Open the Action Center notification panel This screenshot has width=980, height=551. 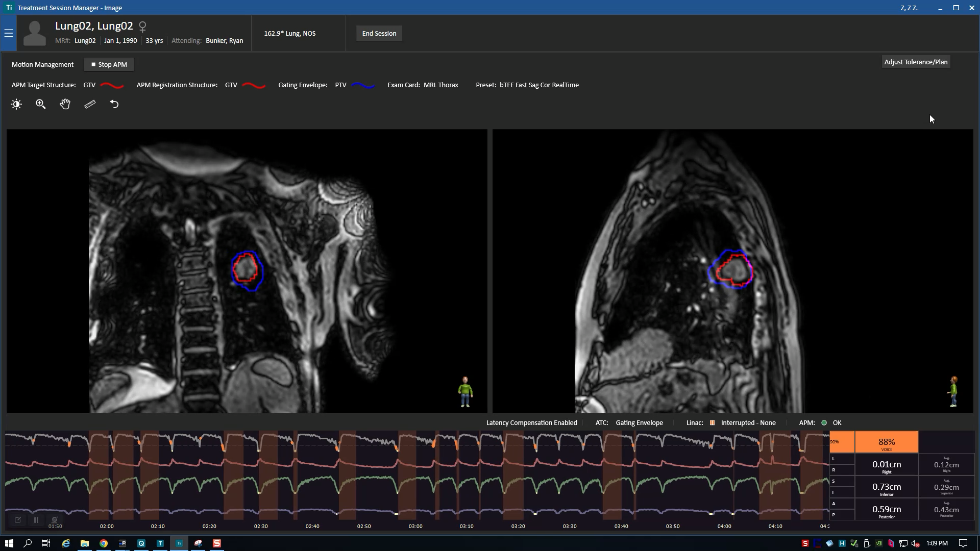(x=963, y=543)
